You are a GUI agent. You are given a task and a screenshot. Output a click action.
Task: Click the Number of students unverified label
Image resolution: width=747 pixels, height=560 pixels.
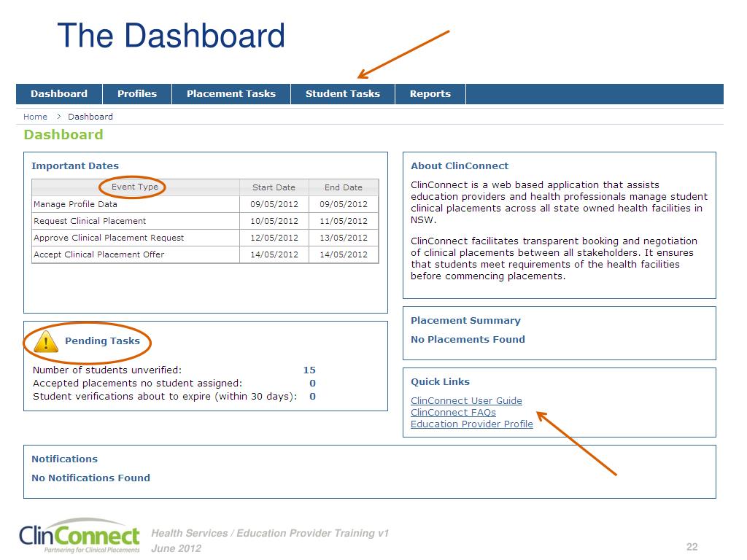[x=107, y=370]
